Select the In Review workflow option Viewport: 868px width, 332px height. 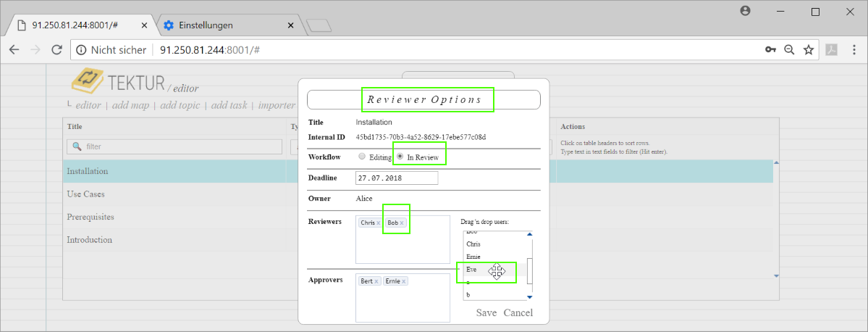[x=400, y=156]
